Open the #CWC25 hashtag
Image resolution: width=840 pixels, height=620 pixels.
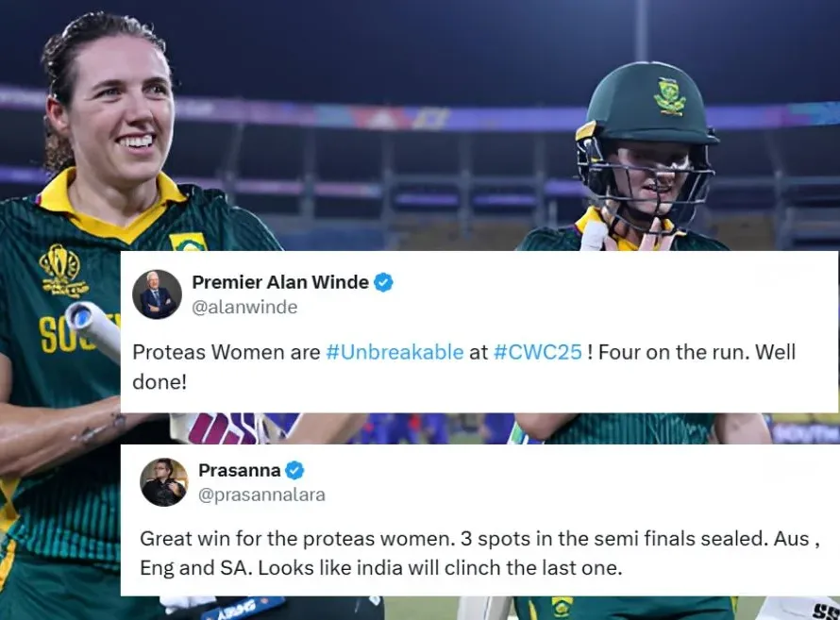(x=537, y=352)
